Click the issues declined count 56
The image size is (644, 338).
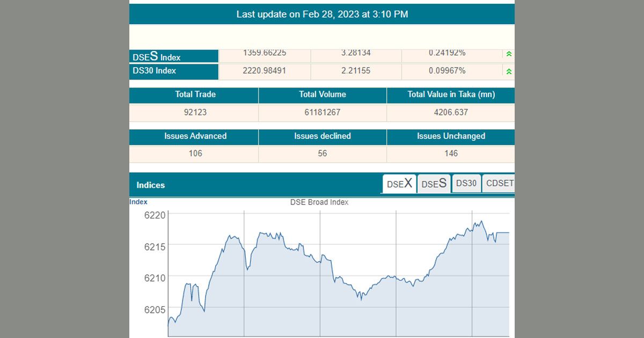pos(323,154)
